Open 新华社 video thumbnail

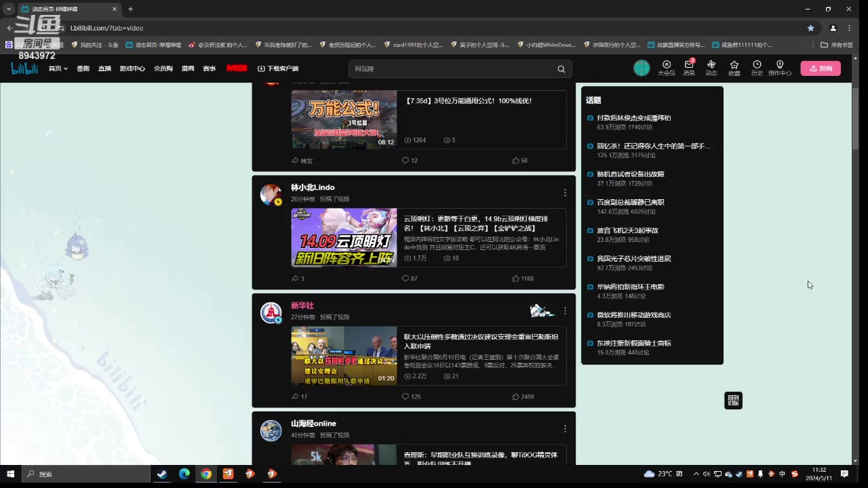click(344, 356)
